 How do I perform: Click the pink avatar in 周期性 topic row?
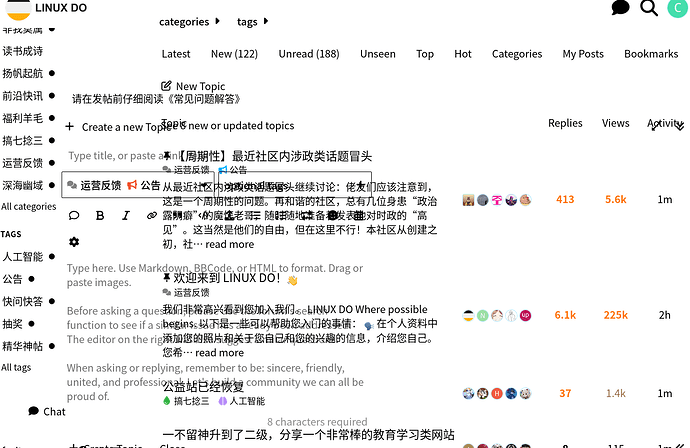point(497,200)
